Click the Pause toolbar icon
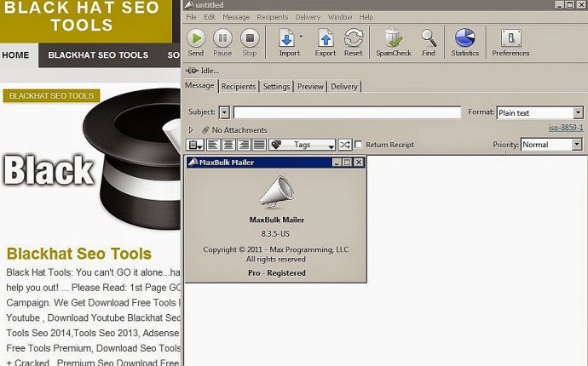The width and height of the screenshot is (588, 366). coord(222,38)
